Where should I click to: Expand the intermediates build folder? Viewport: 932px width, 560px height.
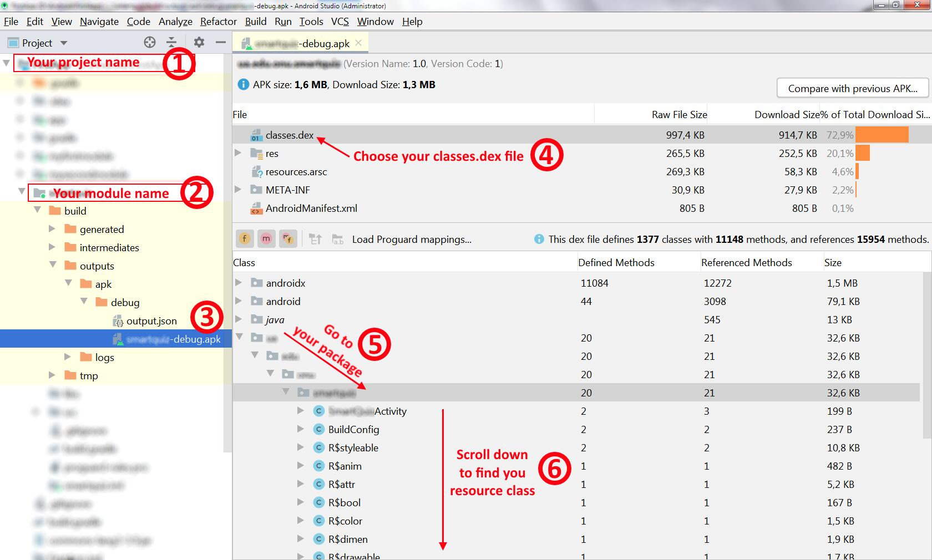[x=52, y=247]
